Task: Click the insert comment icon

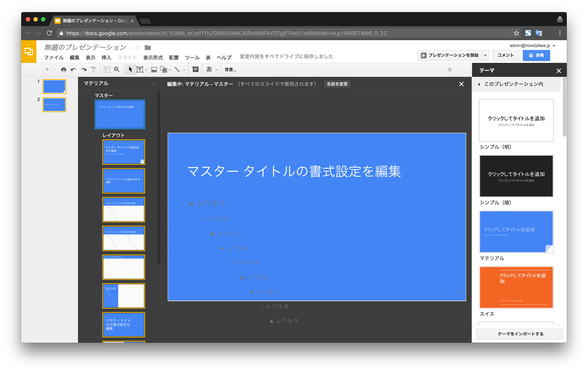Action: coord(195,69)
